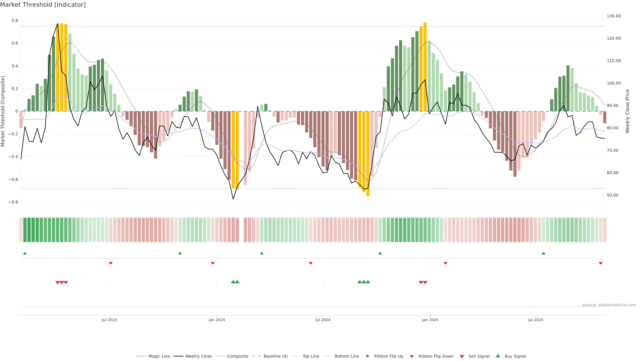Click the Sell Signal legend icon
Image resolution: width=644 pixels, height=362 pixels.
pyautogui.click(x=462, y=356)
